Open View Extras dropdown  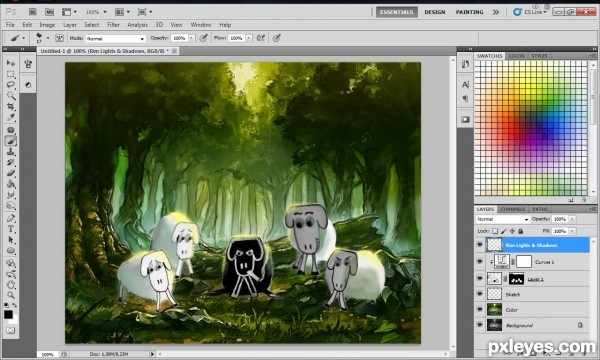(69, 12)
